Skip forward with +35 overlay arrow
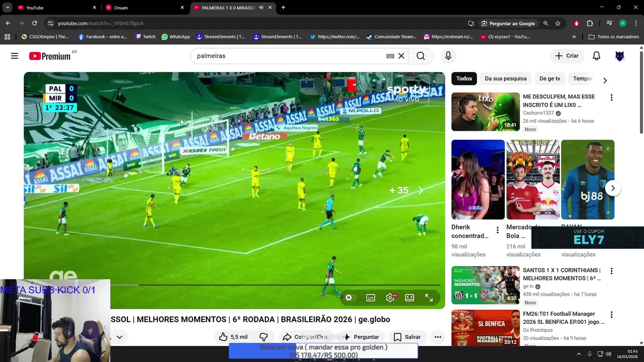Image resolution: width=644 pixels, height=362 pixels. 421,190
